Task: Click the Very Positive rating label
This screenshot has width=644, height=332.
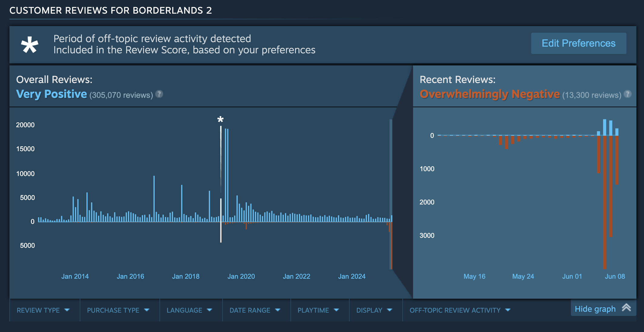Action: (x=52, y=94)
